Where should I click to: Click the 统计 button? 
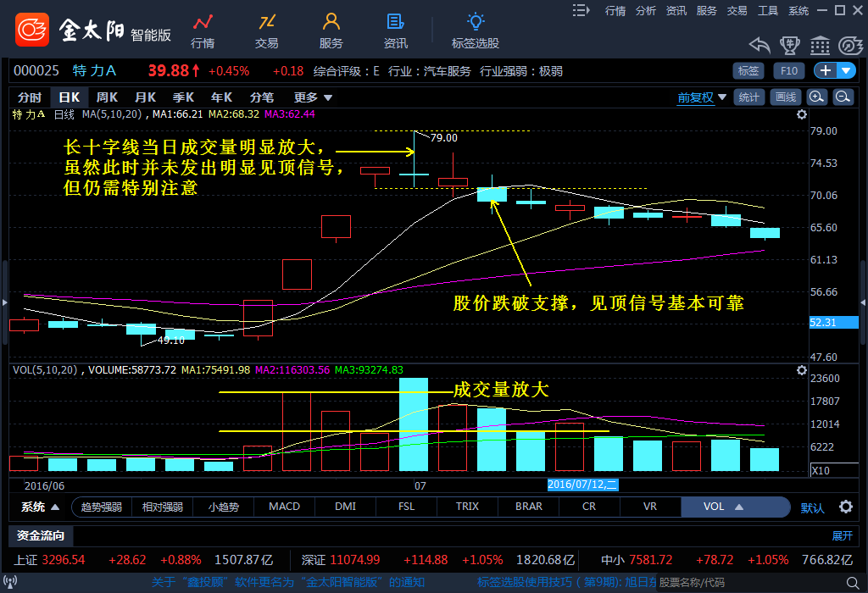[749, 97]
